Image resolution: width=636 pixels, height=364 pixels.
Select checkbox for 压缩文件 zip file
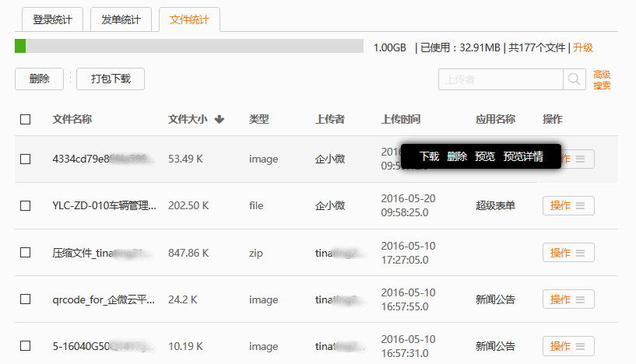tap(25, 253)
